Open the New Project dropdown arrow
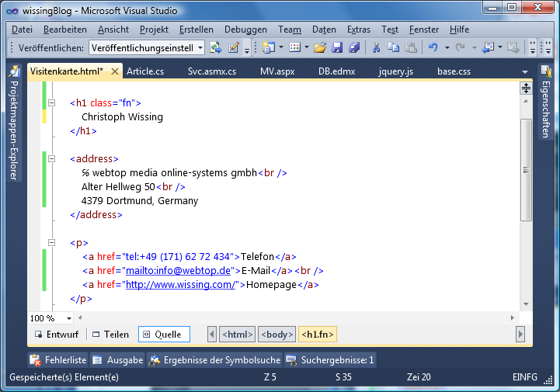The height and width of the screenshot is (392, 560). pyautogui.click(x=281, y=47)
